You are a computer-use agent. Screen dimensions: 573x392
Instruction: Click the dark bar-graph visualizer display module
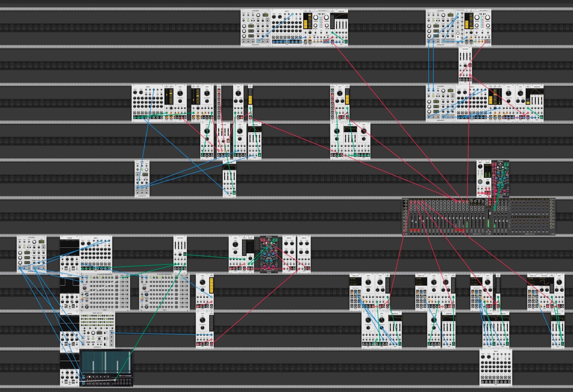pos(106,368)
